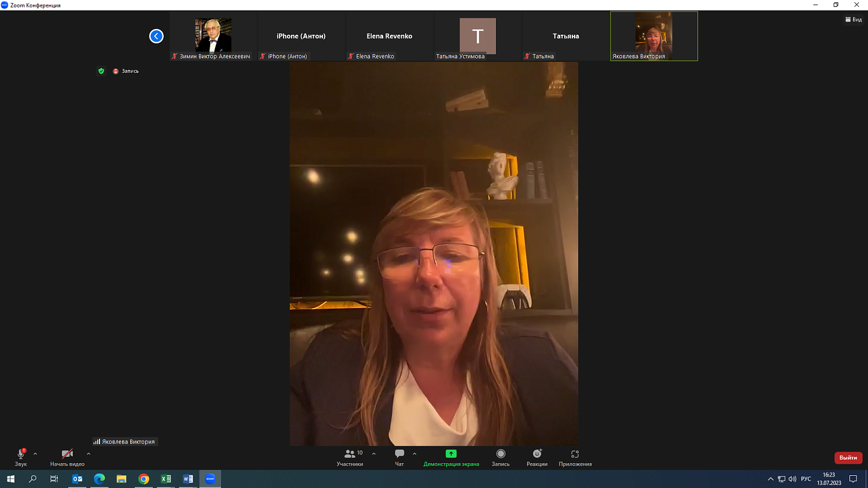This screenshot has width=868, height=488.
Task: Open the Chat panel
Action: point(399,457)
